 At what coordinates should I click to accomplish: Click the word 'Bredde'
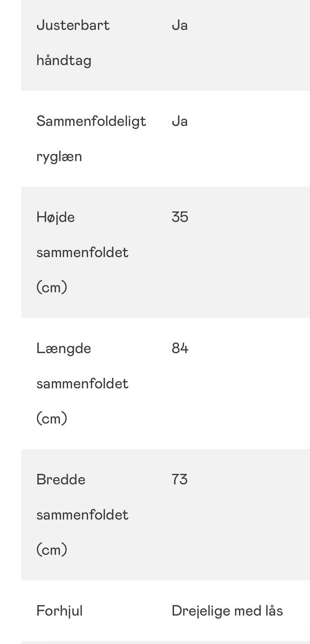coord(61,479)
